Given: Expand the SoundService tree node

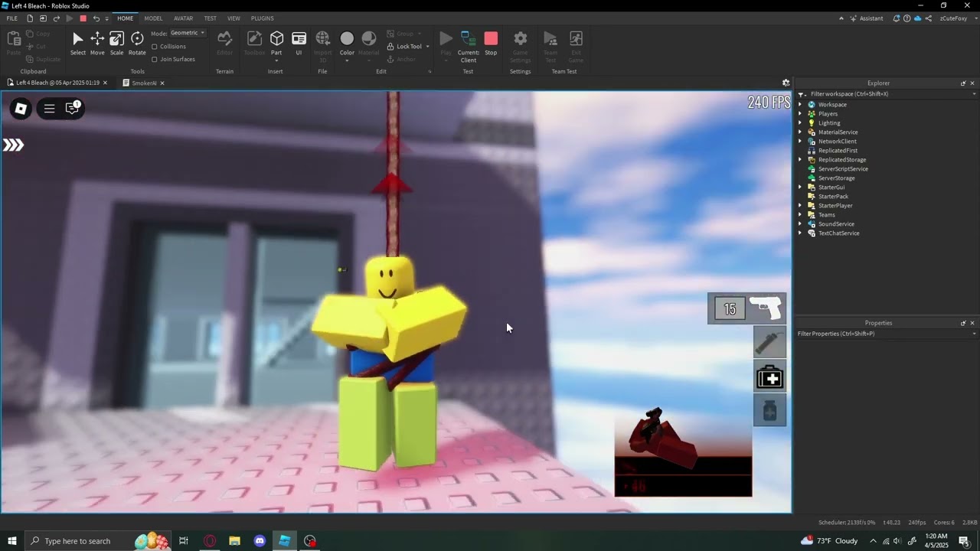Looking at the screenshot, I should 800,224.
